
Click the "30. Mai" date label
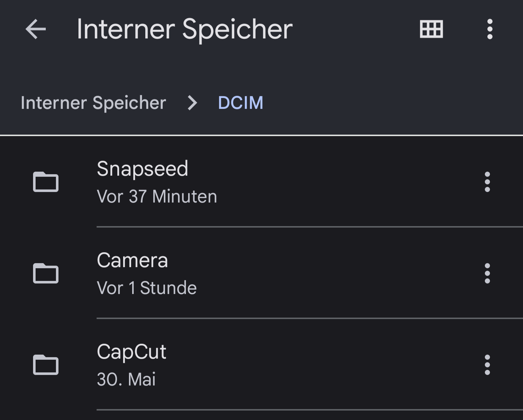(126, 379)
